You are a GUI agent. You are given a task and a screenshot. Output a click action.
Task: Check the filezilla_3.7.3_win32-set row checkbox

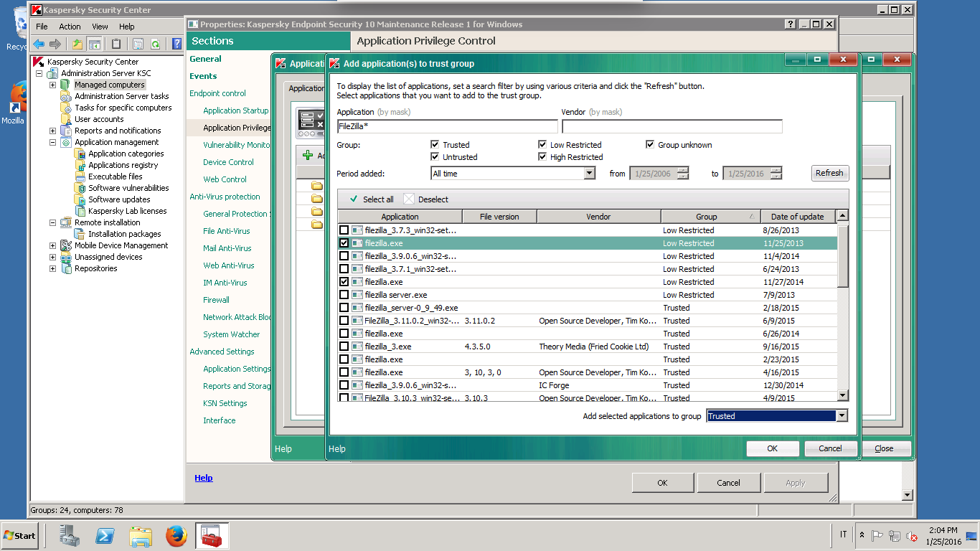[344, 230]
